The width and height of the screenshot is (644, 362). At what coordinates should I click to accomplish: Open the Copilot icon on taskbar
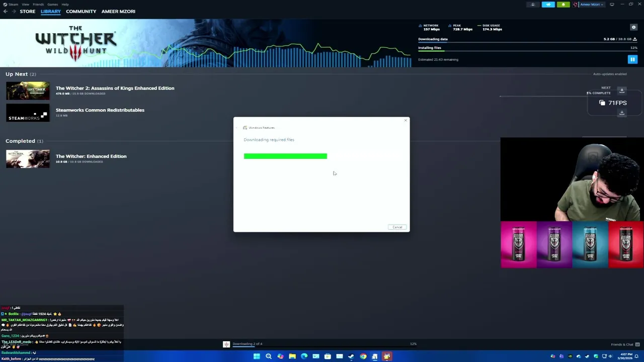(280, 356)
